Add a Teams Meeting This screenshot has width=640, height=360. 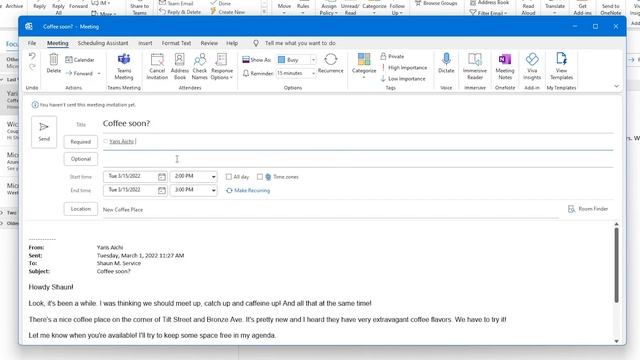[x=124, y=67]
